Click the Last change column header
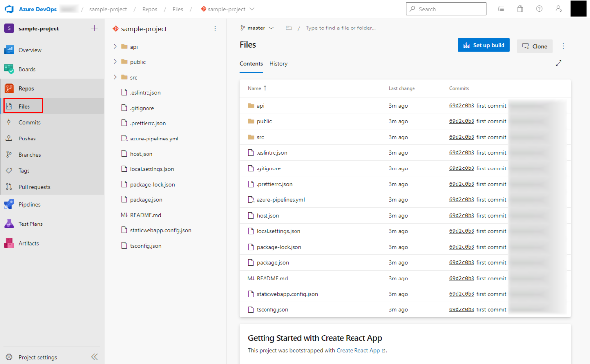Screen dimensions: 590x364 click(402, 88)
